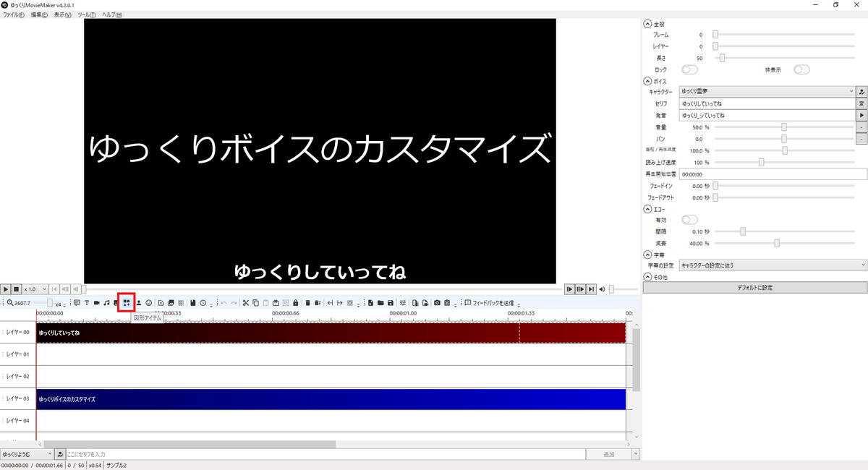Click the 再生開始位置 time field
The height and width of the screenshot is (470, 868).
773,174
